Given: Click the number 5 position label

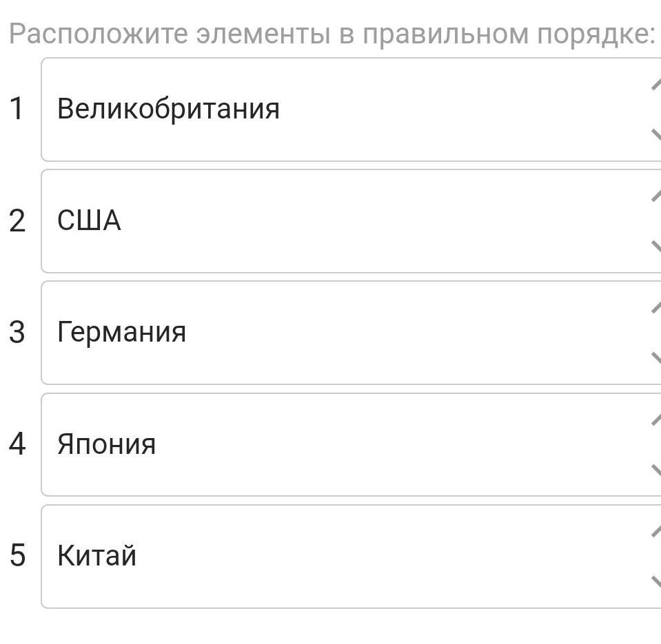Looking at the screenshot, I should (17, 555).
